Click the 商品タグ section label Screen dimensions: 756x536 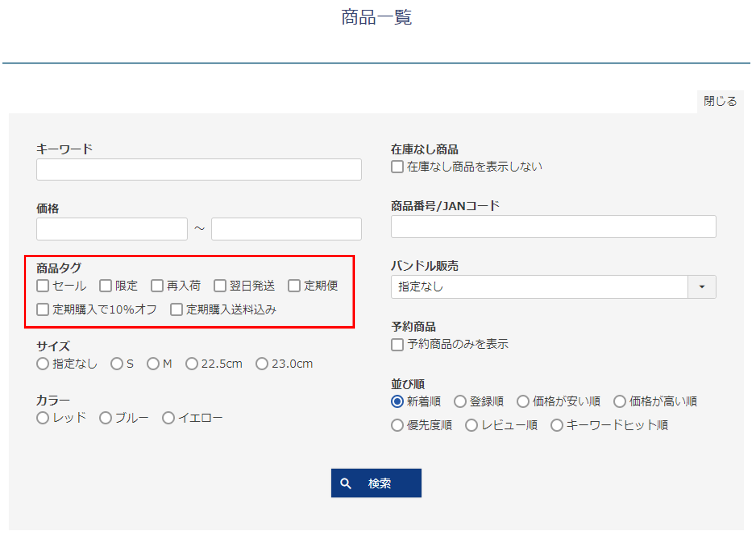tap(59, 268)
